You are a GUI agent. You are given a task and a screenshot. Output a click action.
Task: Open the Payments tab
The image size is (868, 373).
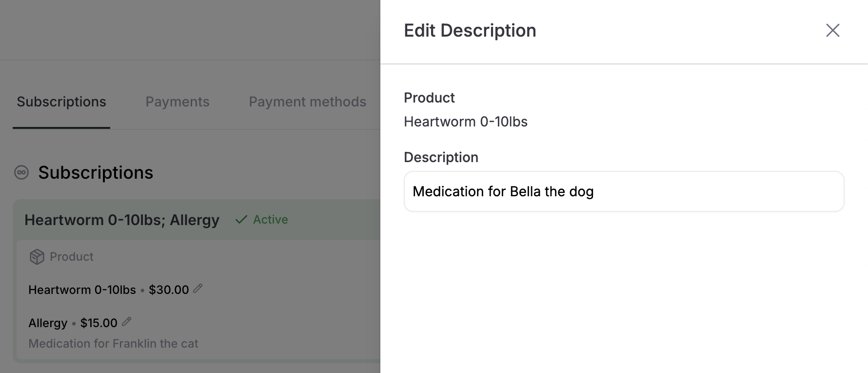tap(178, 102)
